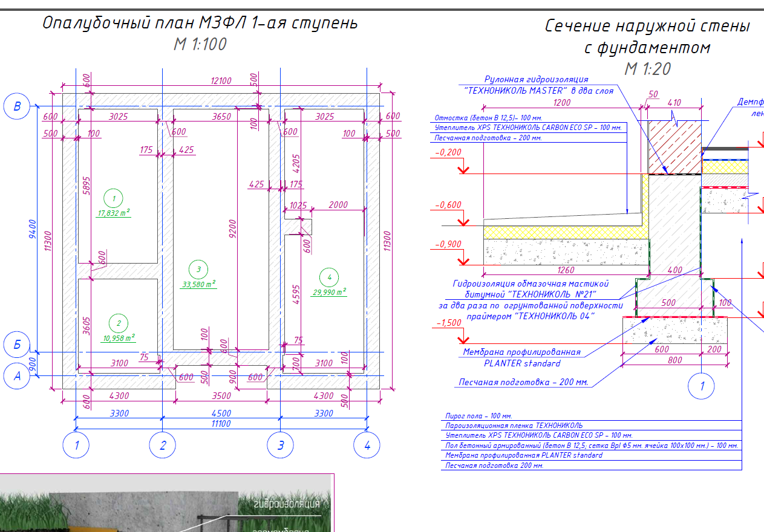Click the scale label 'М 1:20'

(647, 69)
